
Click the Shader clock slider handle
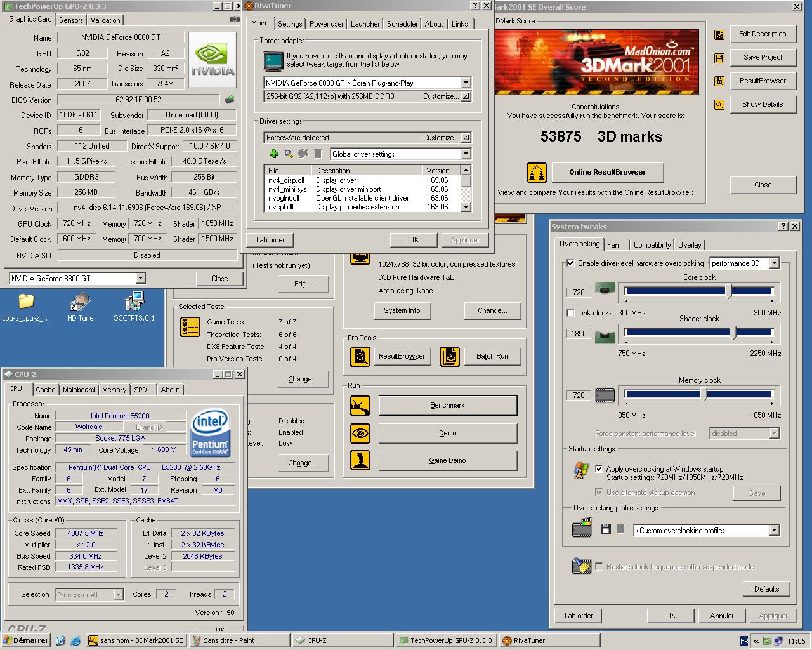(733, 332)
